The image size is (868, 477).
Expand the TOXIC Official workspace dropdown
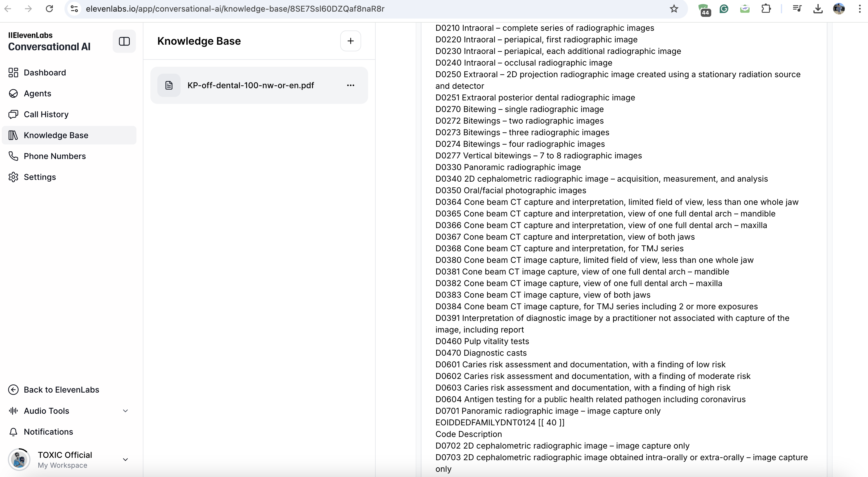[x=125, y=460]
